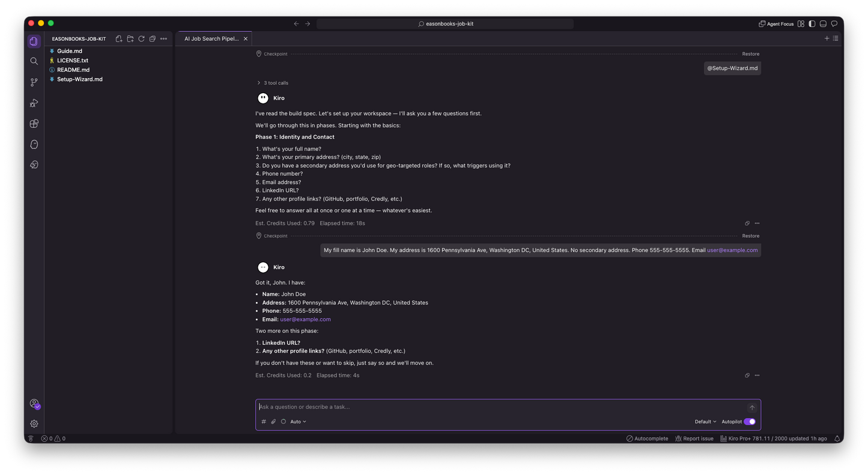Viewport: 868px width, 475px height.
Task: Click the EASONBOOKS-JOB-KIT explorer header
Action: pyautogui.click(x=79, y=39)
